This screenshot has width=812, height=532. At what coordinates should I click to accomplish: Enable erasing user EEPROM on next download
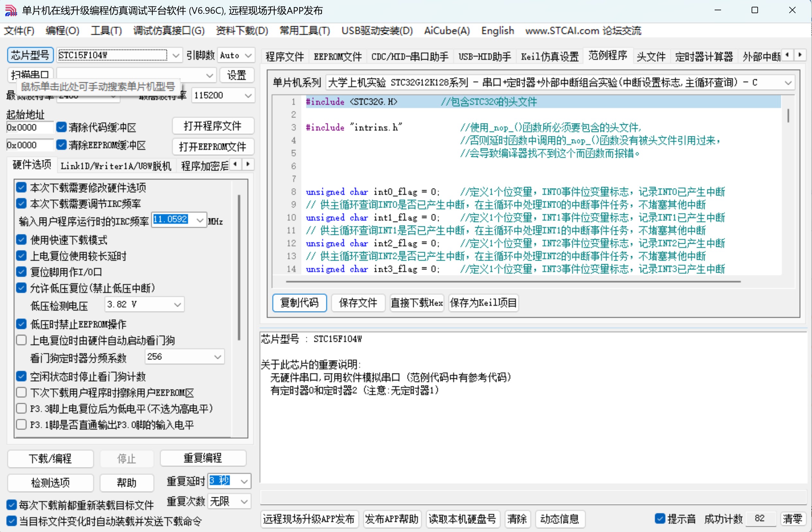[x=22, y=392]
